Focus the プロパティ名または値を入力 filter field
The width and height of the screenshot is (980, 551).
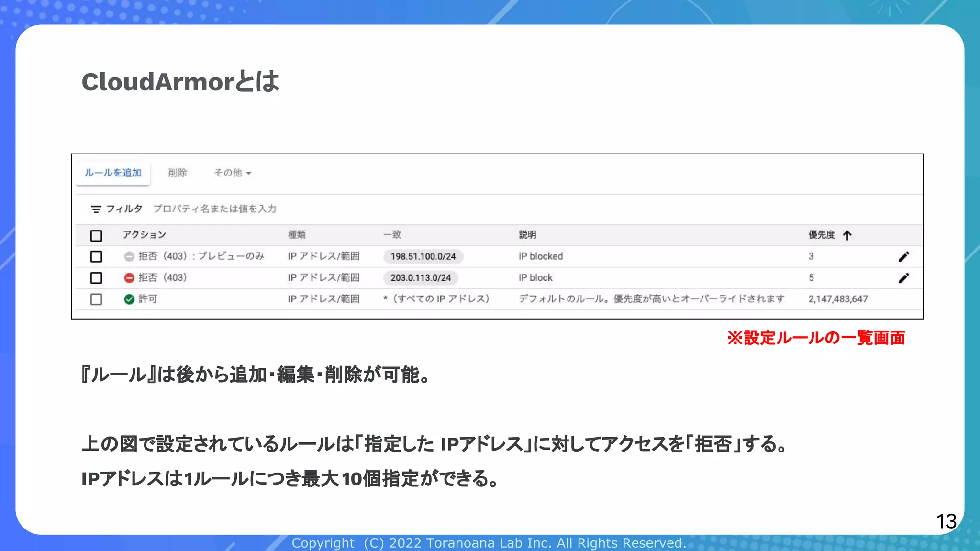tap(215, 209)
